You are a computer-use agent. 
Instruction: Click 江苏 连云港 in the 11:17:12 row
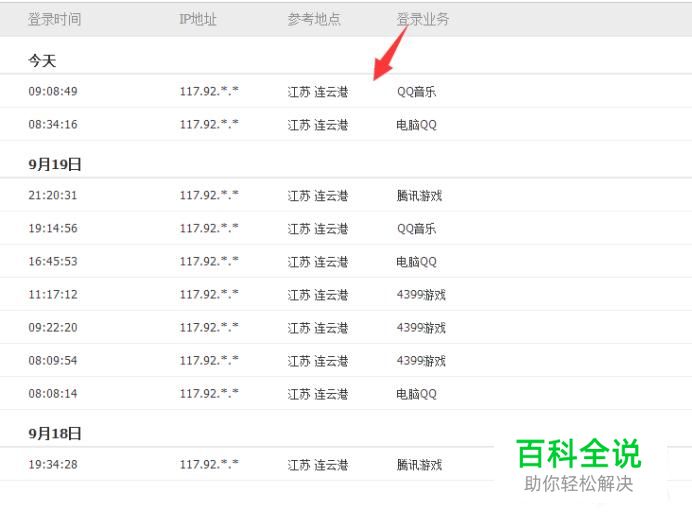pos(318,295)
